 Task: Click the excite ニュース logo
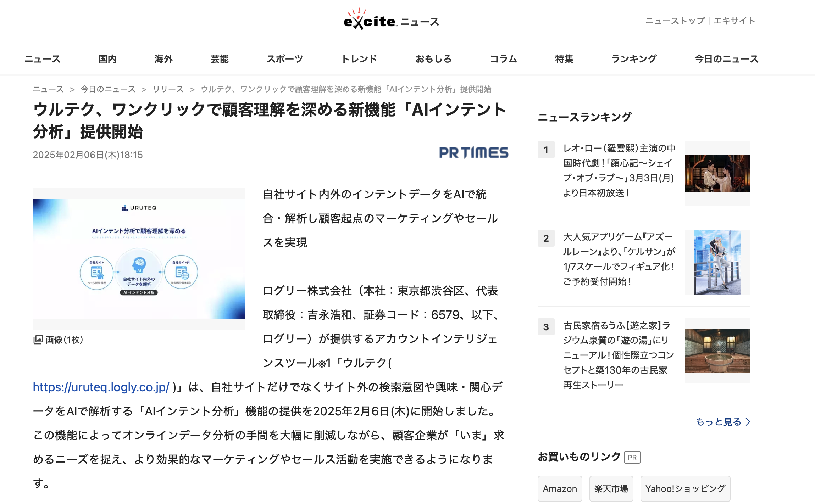[391, 19]
